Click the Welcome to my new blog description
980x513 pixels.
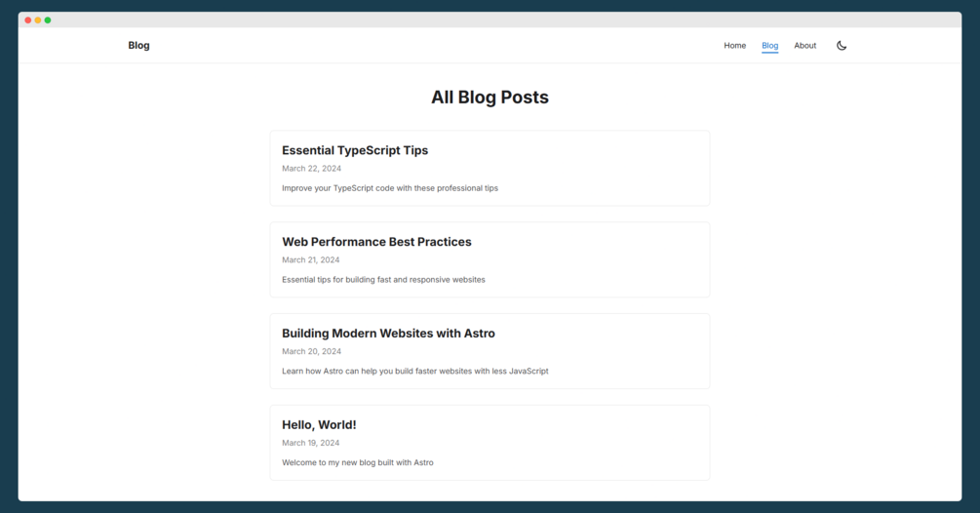tap(357, 463)
